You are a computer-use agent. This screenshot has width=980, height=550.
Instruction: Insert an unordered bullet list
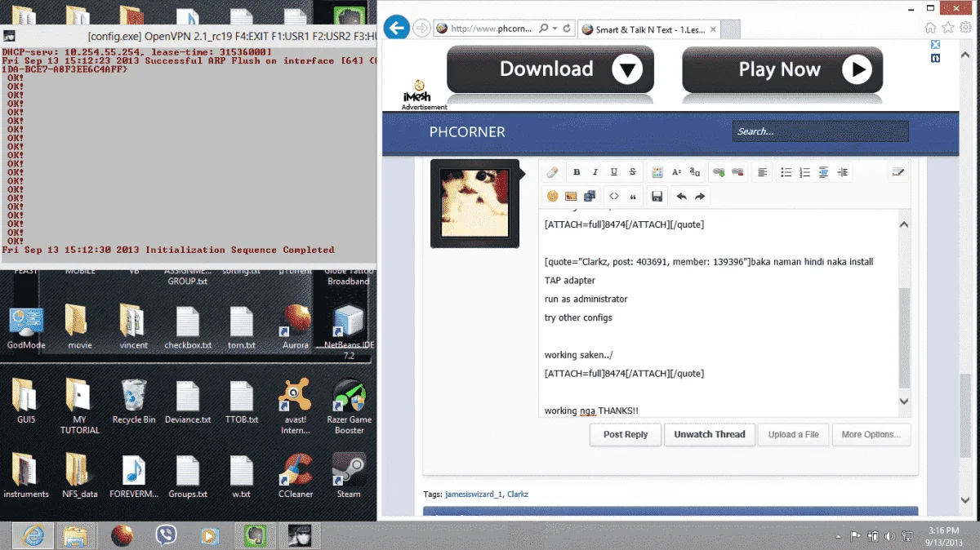(x=786, y=172)
